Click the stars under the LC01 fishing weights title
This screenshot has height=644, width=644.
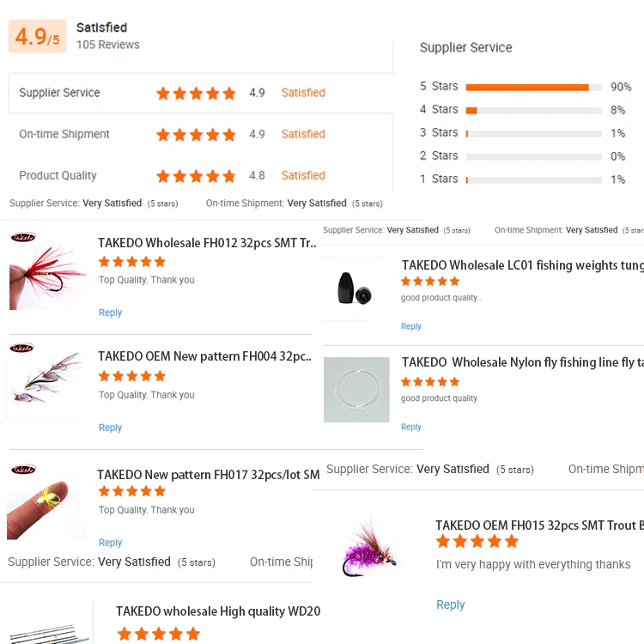tap(430, 282)
